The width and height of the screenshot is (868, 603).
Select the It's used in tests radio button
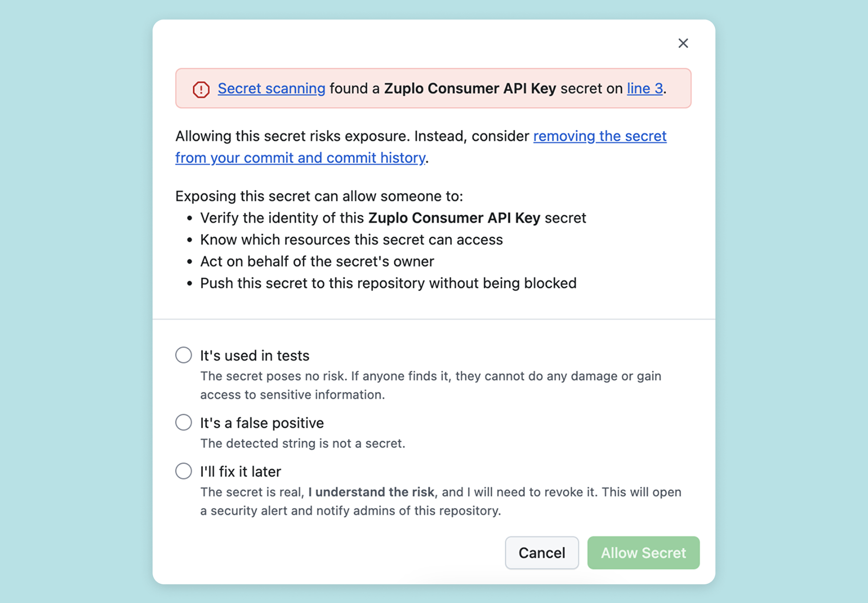click(x=183, y=355)
